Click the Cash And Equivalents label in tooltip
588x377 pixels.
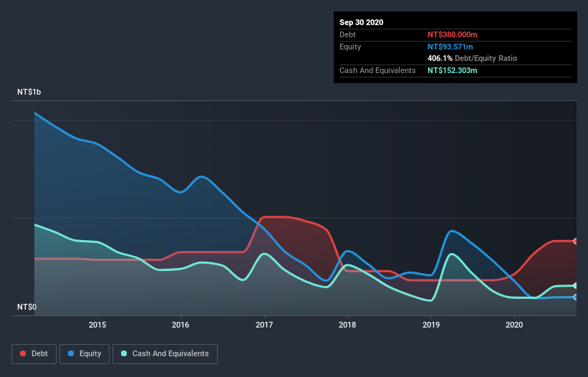[x=377, y=70]
